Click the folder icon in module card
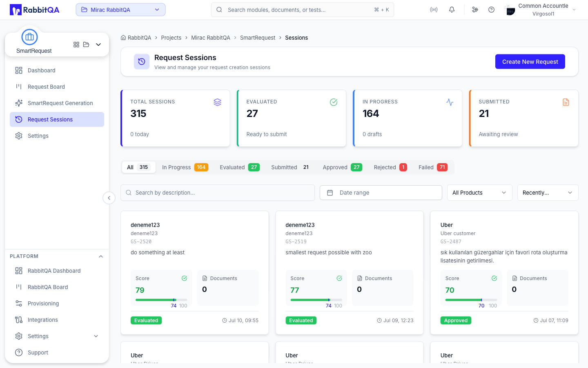 coord(86,45)
